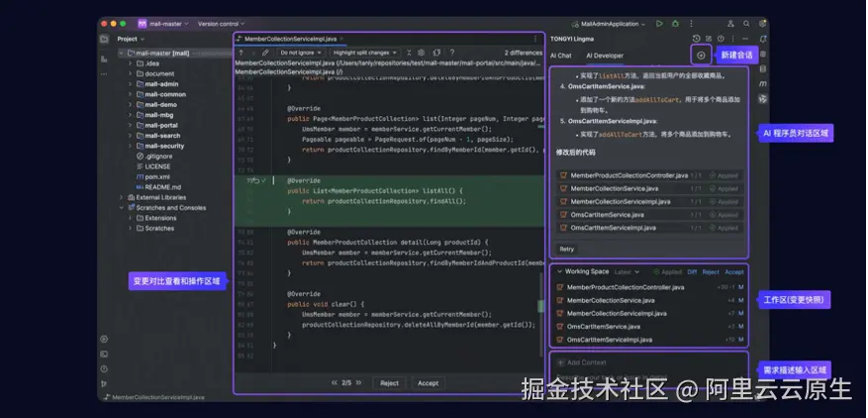Click the diff editor tab's three-dot options
This screenshot has height=418, width=868.
point(534,39)
